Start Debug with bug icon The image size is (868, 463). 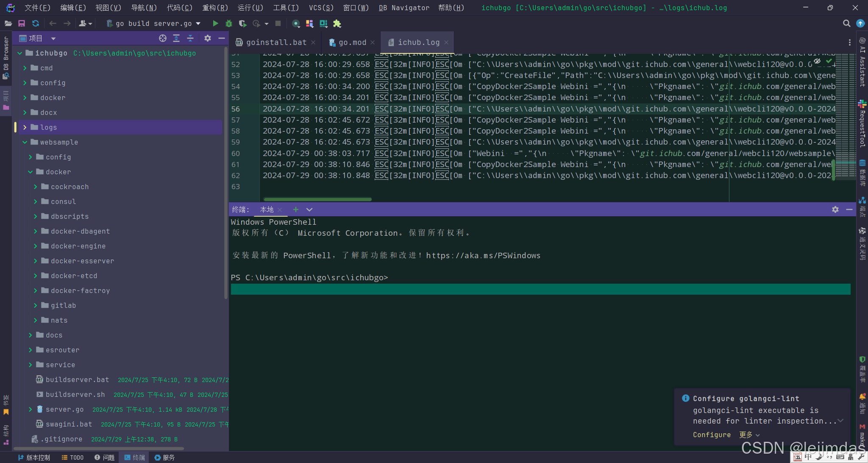(229, 23)
